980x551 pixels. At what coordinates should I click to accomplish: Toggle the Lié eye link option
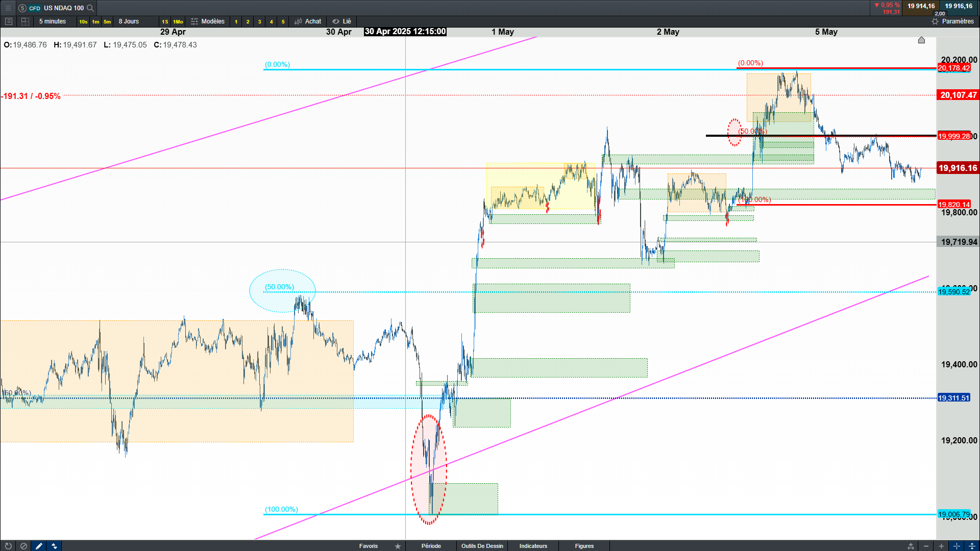click(x=342, y=21)
